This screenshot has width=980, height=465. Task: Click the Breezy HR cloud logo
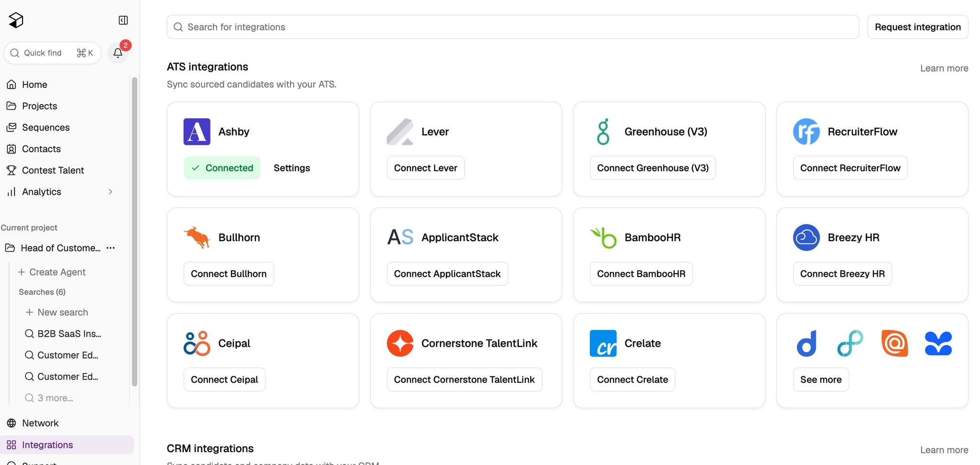point(806,237)
